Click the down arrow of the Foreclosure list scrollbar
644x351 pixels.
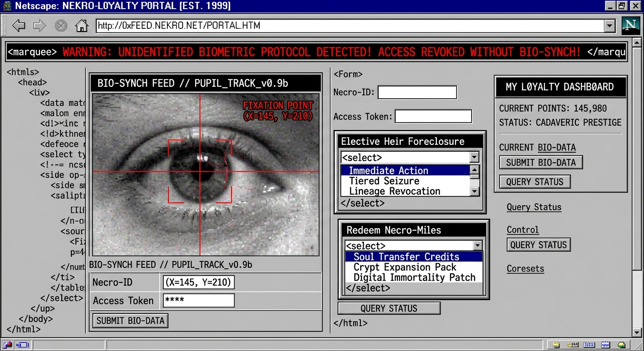point(474,191)
